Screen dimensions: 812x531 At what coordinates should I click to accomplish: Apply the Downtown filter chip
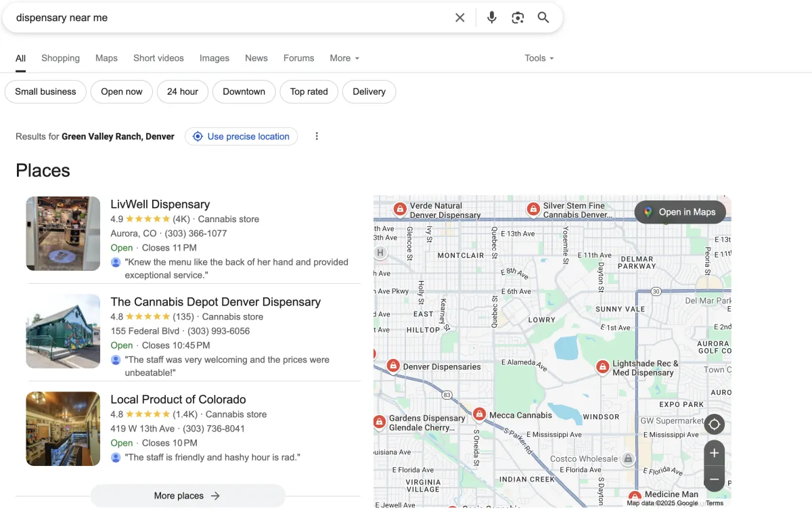pyautogui.click(x=244, y=91)
